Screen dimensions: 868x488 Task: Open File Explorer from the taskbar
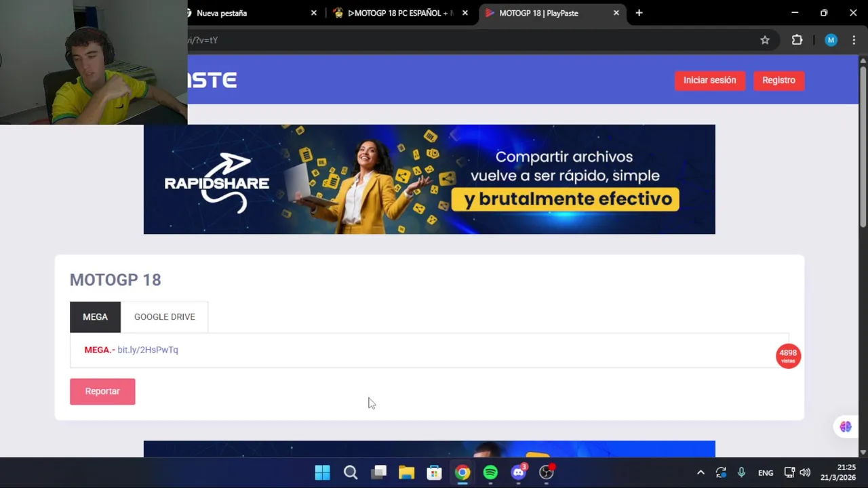click(x=406, y=472)
